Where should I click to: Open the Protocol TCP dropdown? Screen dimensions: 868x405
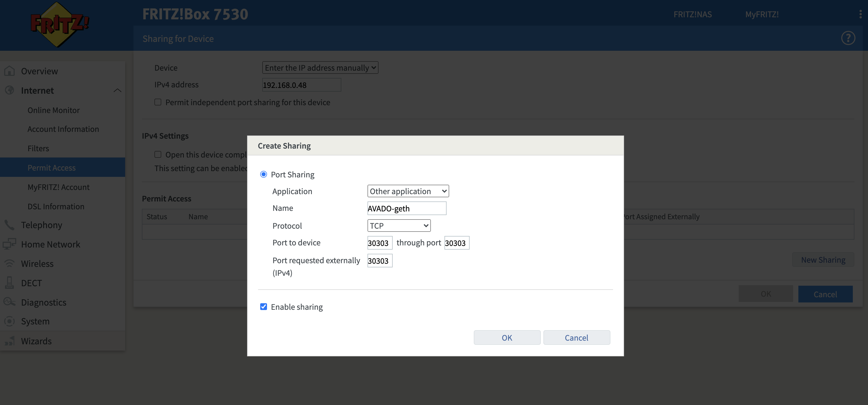pos(399,226)
